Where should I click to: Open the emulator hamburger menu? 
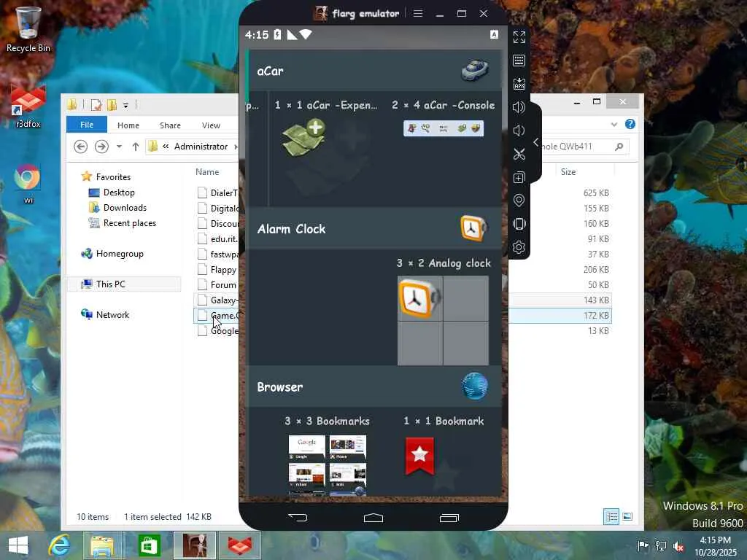418,13
